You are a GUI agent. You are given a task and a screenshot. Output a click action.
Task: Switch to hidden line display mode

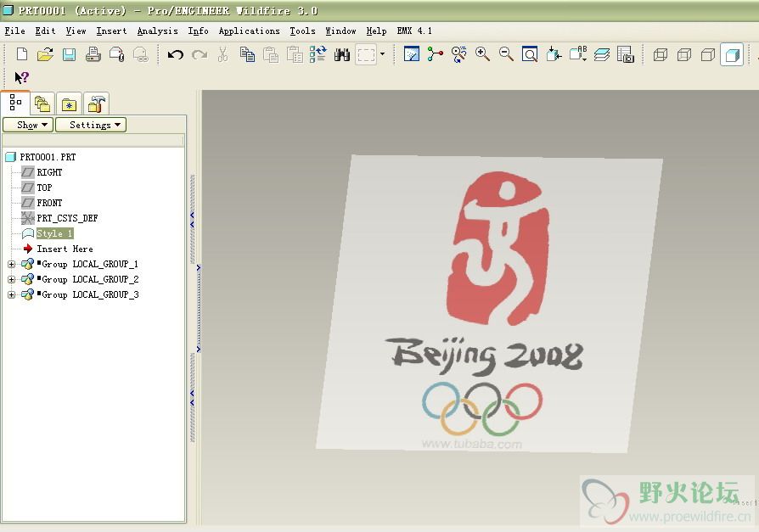pyautogui.click(x=684, y=54)
